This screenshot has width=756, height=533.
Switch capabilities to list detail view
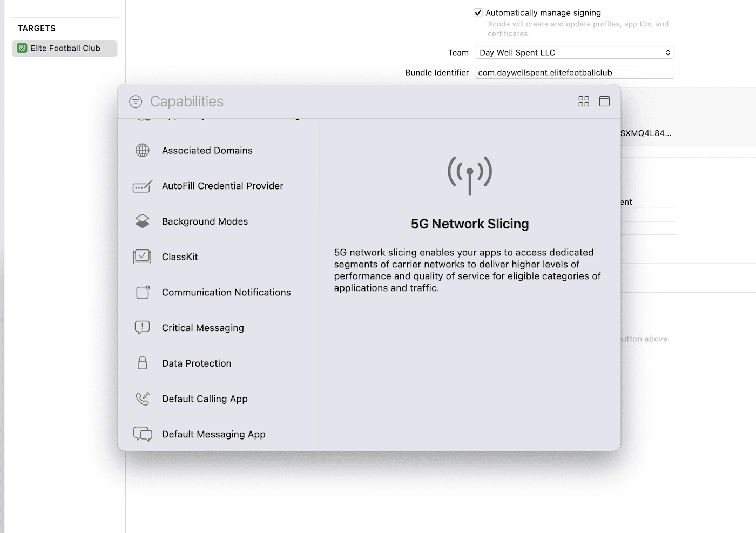604,102
